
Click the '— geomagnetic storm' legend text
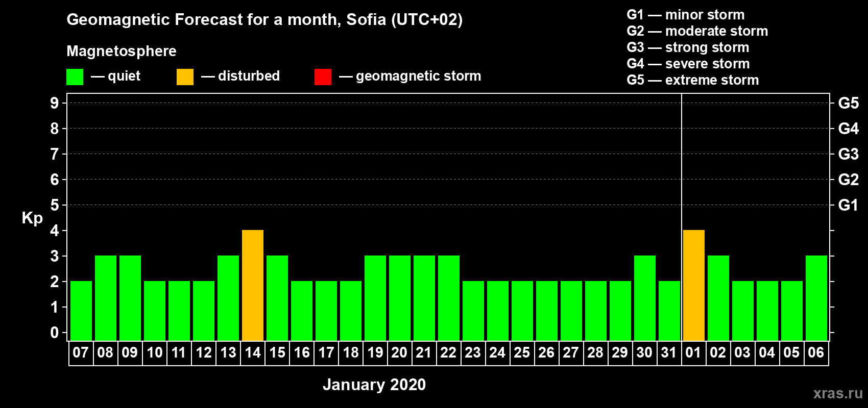410,76
